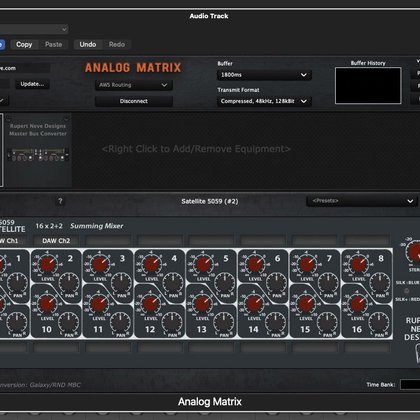Viewport: 420px width, 420px height.
Task: Click channel 10 PAN knob
Action: pos(69,323)
